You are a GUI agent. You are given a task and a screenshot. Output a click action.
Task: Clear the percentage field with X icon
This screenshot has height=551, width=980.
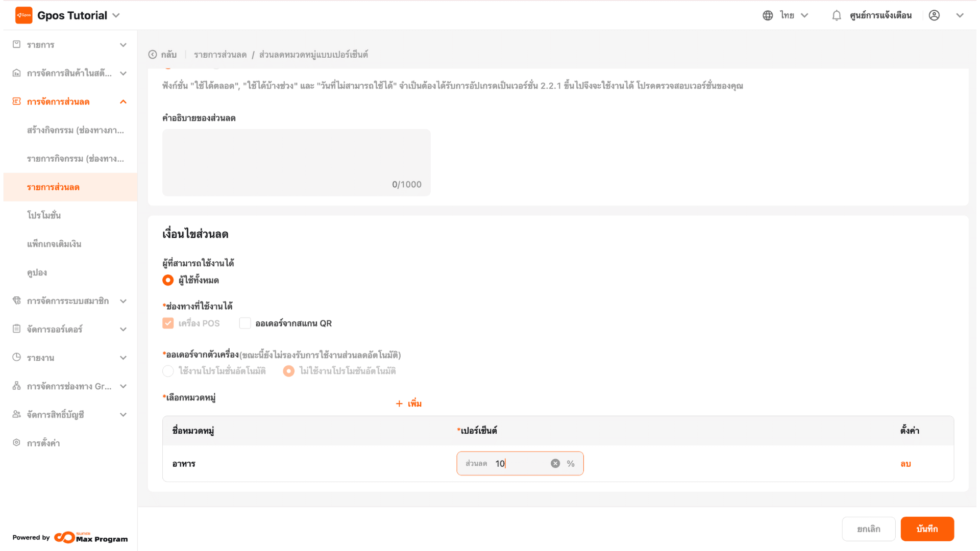tap(555, 463)
